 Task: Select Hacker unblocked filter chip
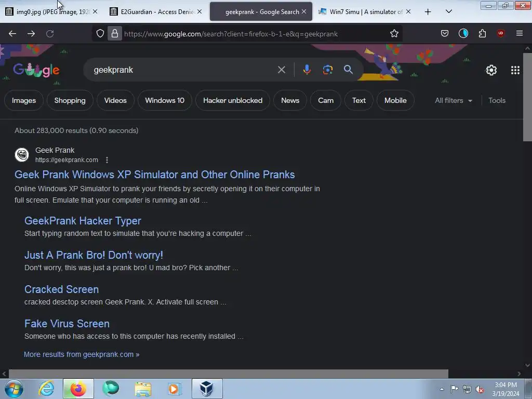[233, 100]
